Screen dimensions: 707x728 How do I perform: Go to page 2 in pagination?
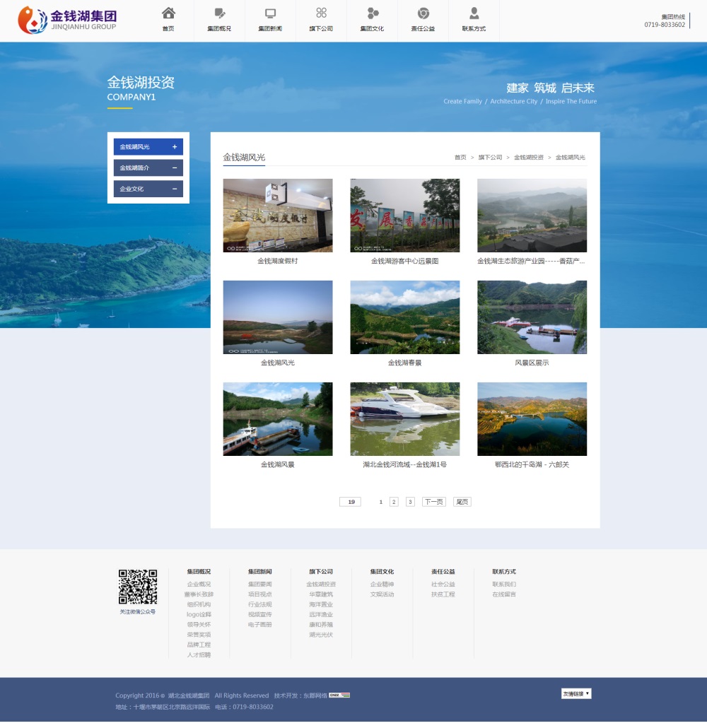click(x=394, y=502)
